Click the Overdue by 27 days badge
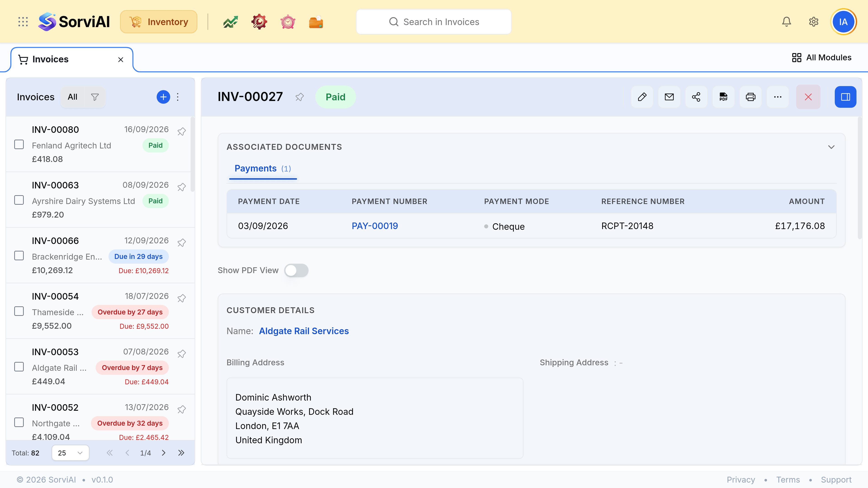868x488 pixels. pyautogui.click(x=130, y=312)
